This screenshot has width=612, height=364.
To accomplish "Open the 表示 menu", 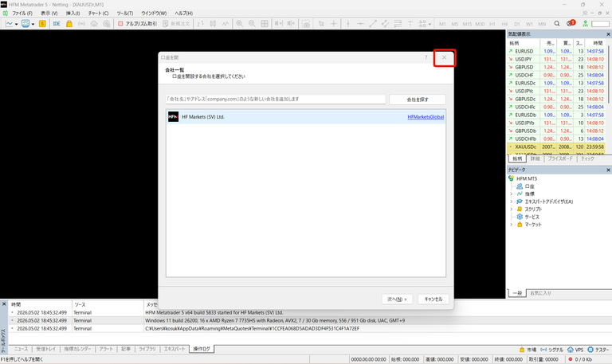I will pyautogui.click(x=49, y=14).
